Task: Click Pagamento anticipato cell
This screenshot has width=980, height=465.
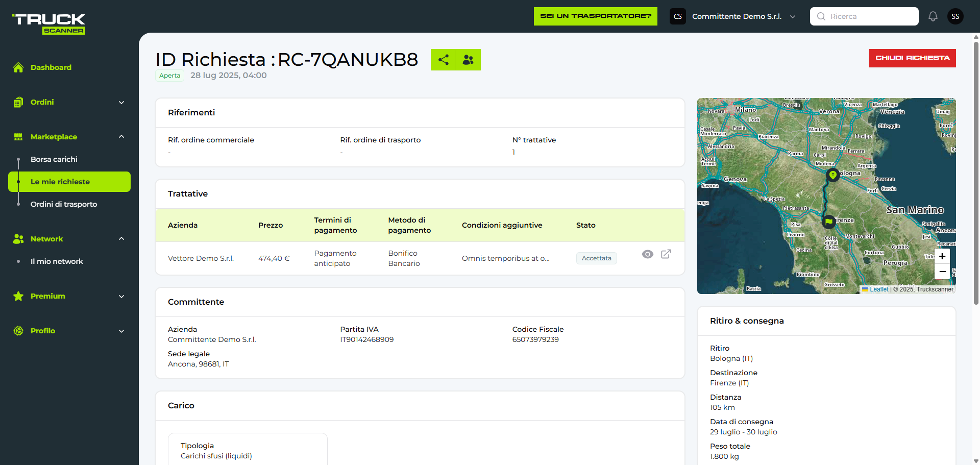Action: click(x=335, y=258)
